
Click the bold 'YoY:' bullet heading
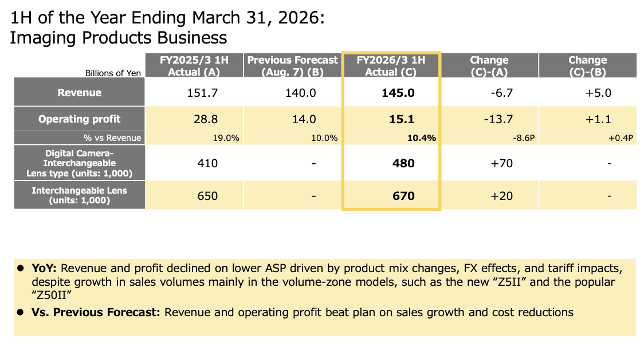(x=45, y=269)
